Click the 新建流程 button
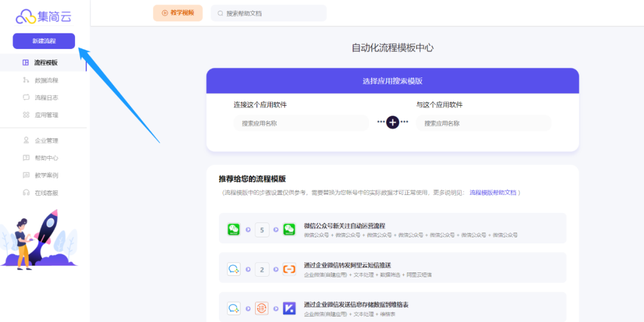644x322 pixels. coord(44,41)
